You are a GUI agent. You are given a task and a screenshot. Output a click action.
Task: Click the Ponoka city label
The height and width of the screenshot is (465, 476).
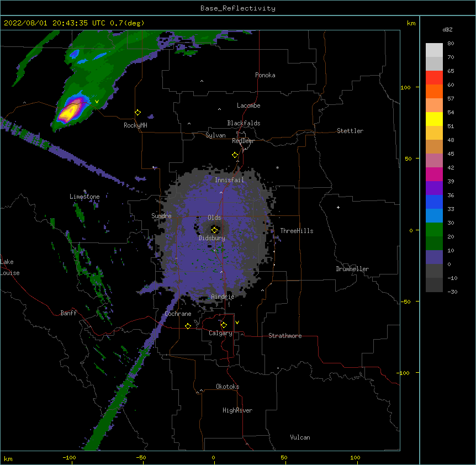pyautogui.click(x=265, y=75)
